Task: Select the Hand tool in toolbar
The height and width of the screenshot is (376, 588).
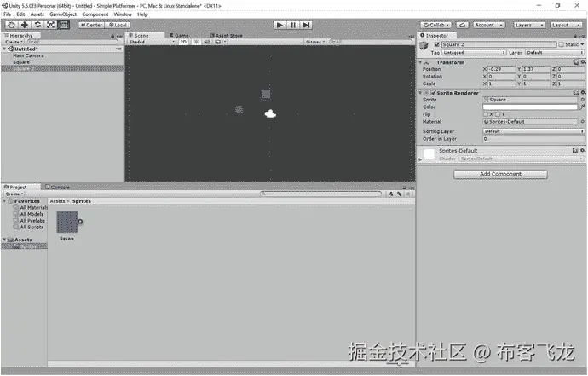Action: [x=11, y=25]
